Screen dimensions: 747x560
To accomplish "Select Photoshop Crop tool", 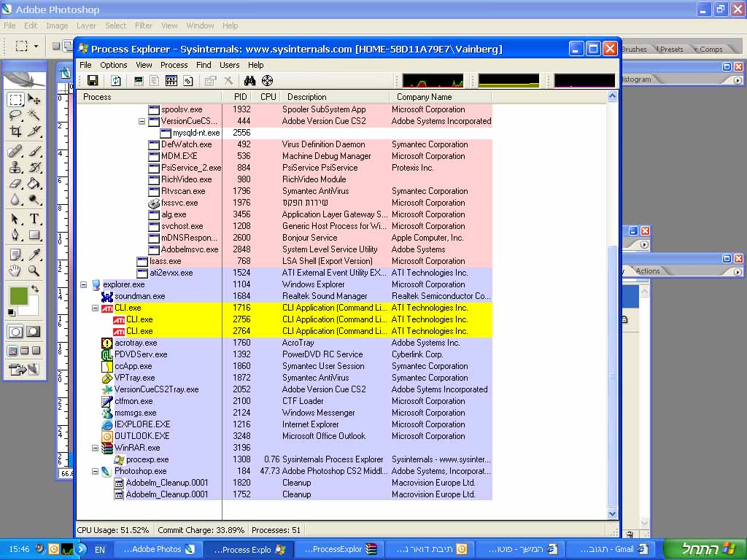I will 15,131.
